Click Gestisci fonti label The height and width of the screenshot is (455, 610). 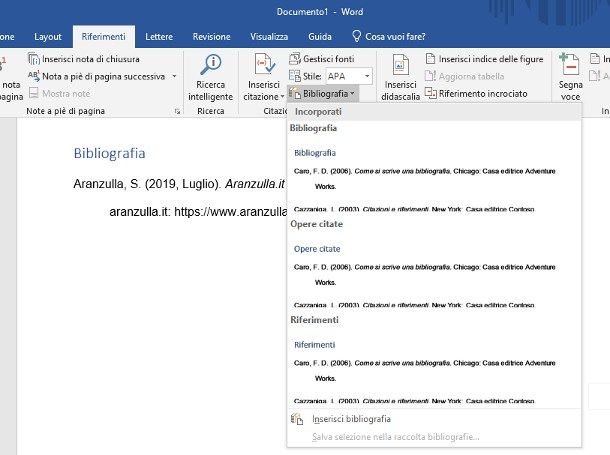point(329,59)
